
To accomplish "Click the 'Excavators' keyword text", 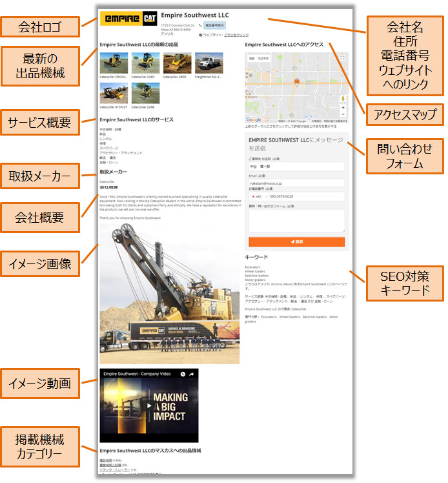I will [x=252, y=267].
